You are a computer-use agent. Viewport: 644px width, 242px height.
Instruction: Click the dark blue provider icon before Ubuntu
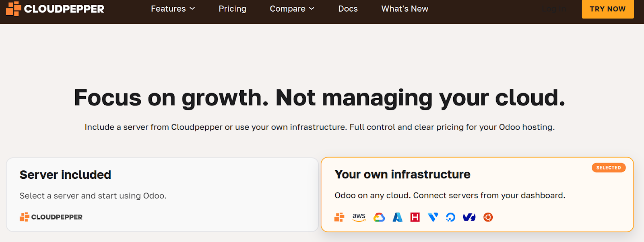point(469,217)
